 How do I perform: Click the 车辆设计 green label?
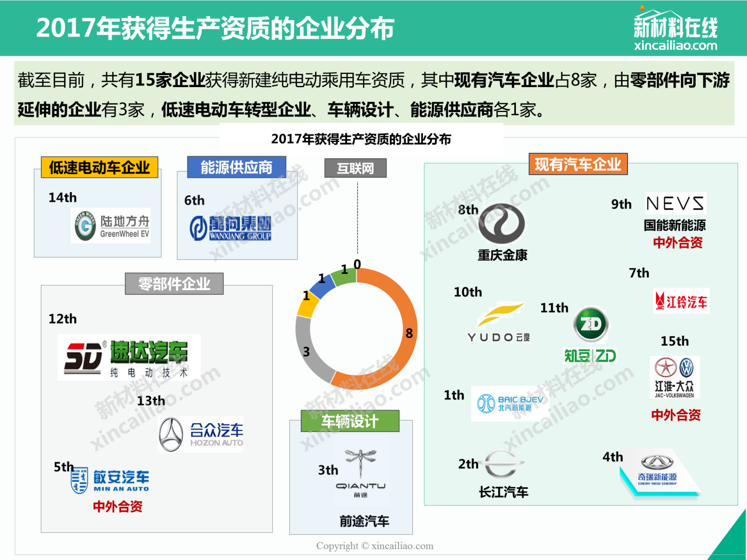pyautogui.click(x=350, y=421)
